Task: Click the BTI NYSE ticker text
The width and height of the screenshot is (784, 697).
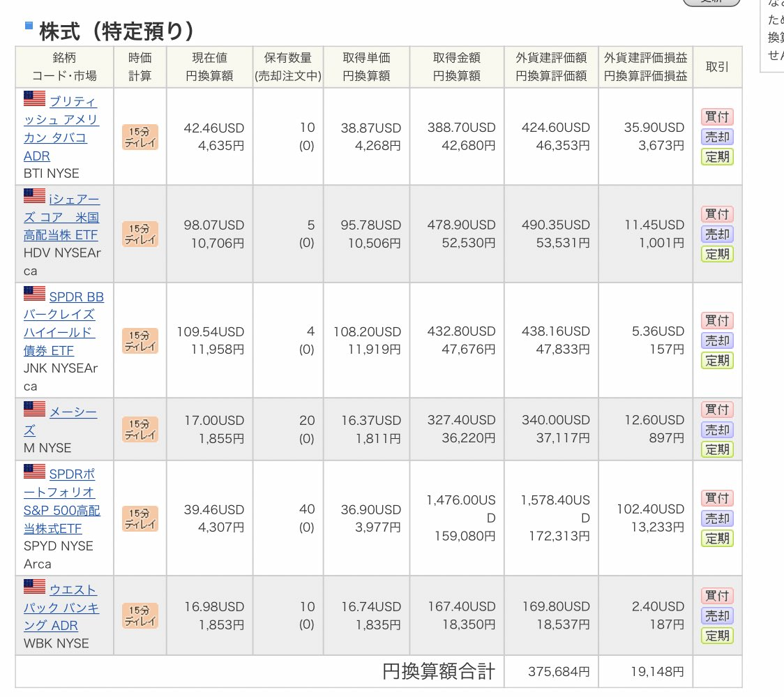Action: tap(52, 174)
